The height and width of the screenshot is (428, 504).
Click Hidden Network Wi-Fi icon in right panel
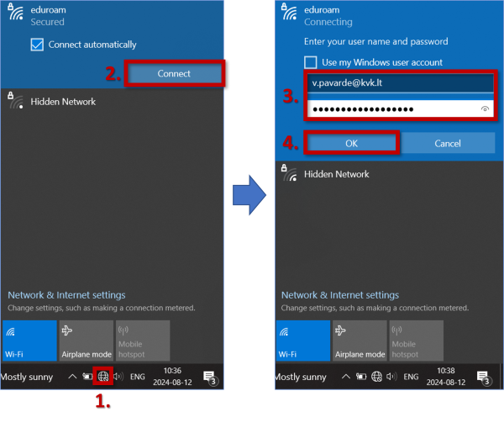click(289, 173)
